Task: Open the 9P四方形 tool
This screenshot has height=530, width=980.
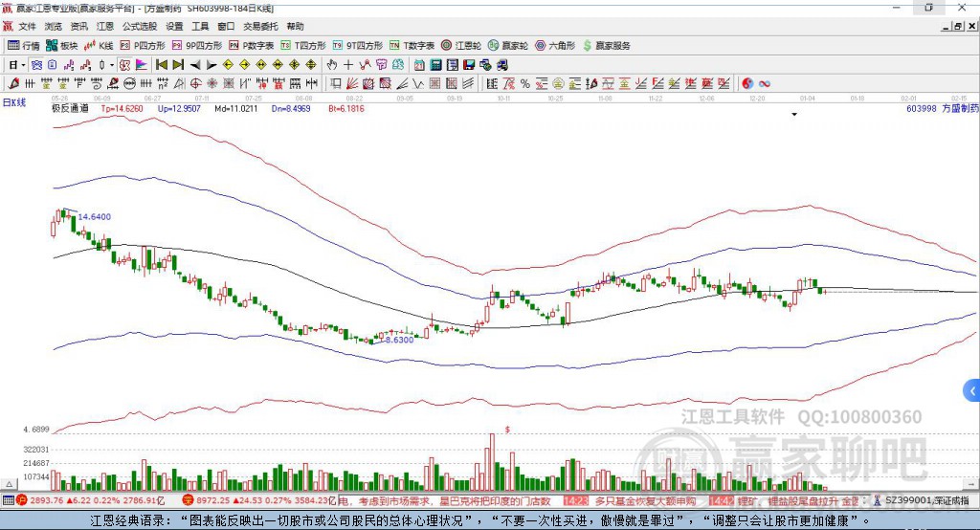Action: click(197, 46)
